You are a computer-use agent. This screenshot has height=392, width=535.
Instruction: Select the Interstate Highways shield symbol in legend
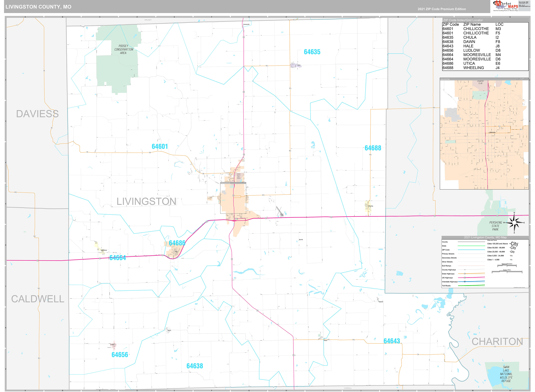coord(465,282)
